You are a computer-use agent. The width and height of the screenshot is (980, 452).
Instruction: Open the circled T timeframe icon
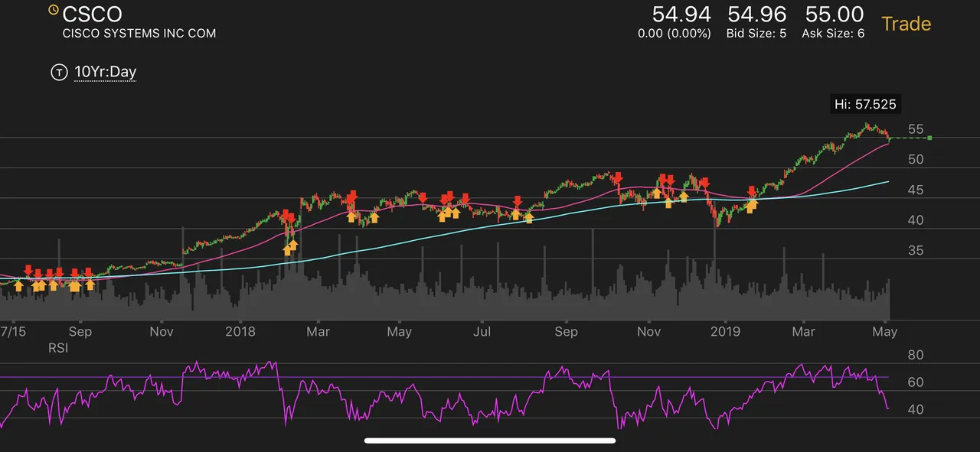[x=57, y=73]
